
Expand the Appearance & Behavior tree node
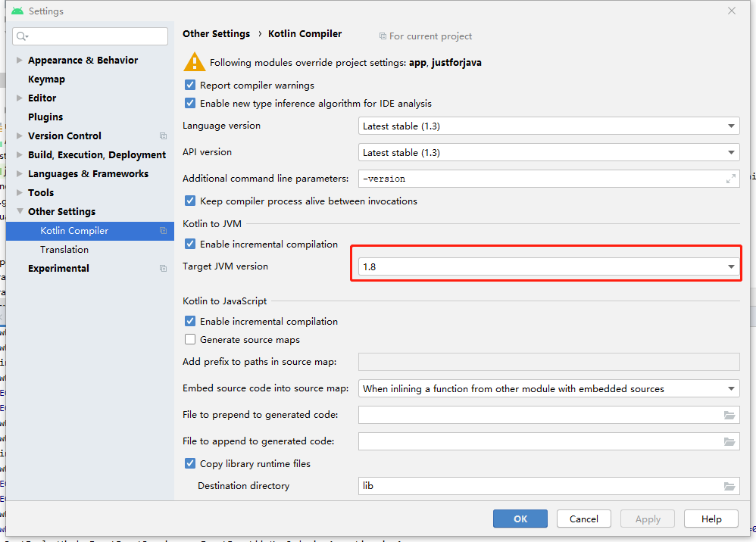pos(20,61)
